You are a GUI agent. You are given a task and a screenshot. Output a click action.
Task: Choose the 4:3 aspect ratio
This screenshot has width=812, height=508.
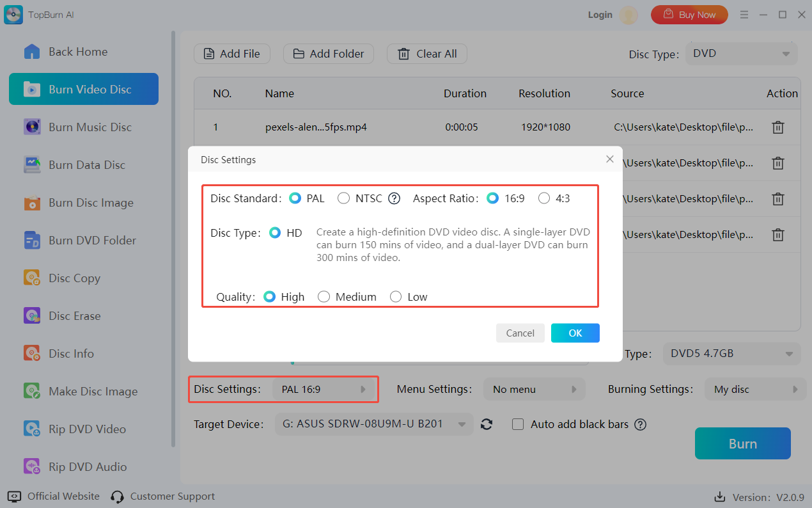544,198
